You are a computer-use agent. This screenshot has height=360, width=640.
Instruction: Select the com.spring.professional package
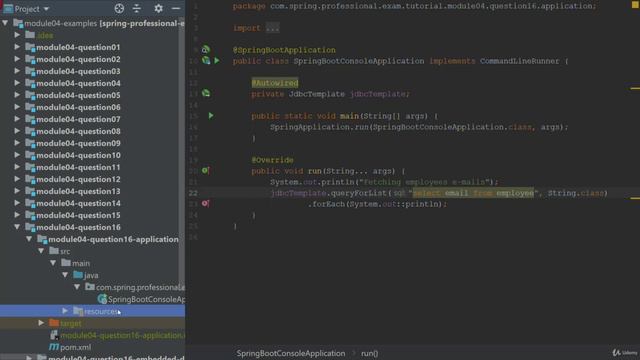[x=140, y=287]
